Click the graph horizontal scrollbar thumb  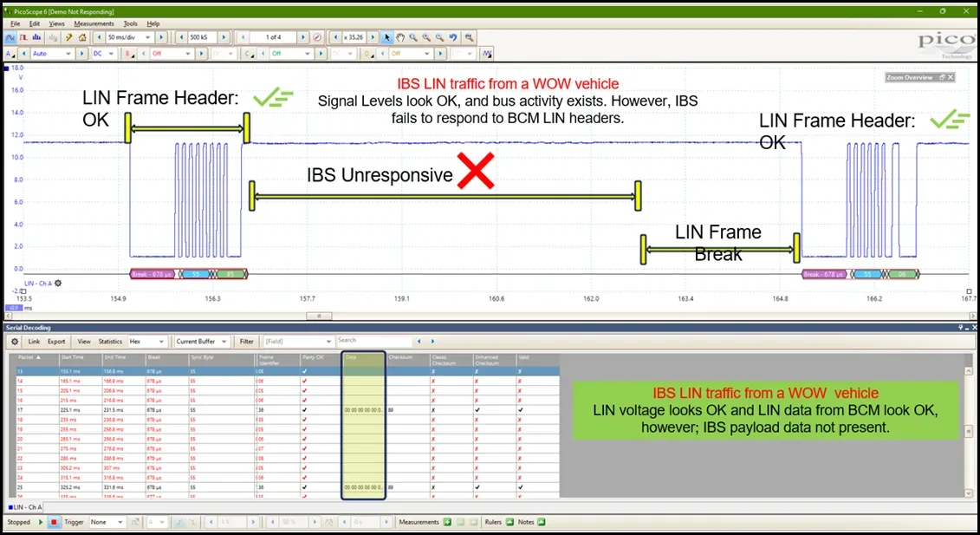tap(320, 316)
